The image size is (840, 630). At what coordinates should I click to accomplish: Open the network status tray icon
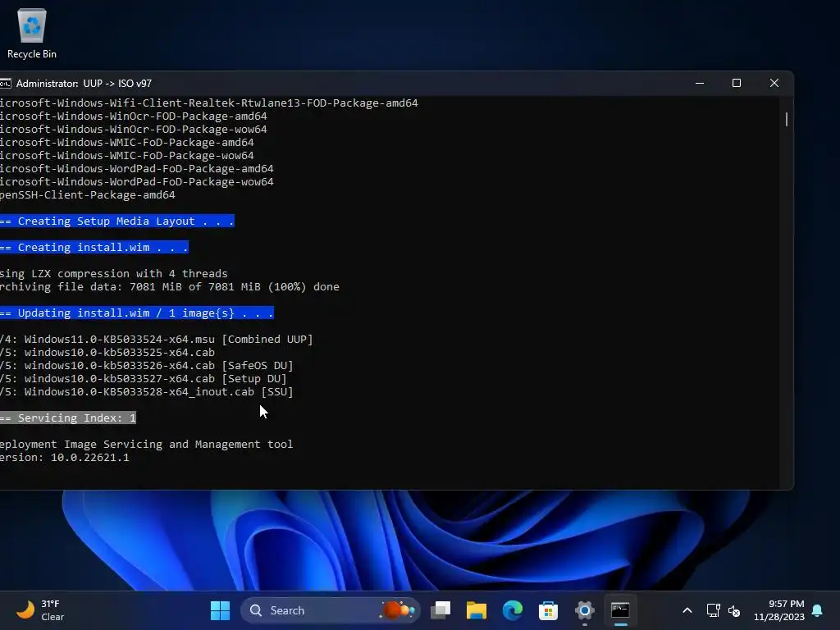(713, 610)
